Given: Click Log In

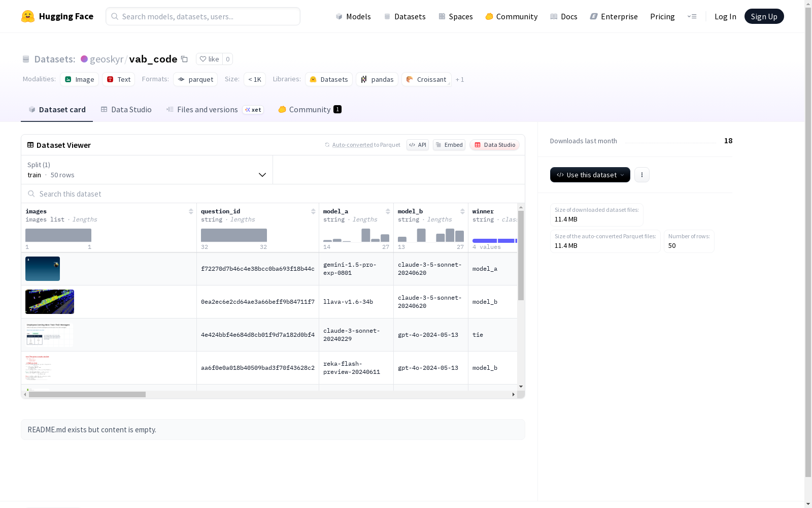Looking at the screenshot, I should coord(725,16).
